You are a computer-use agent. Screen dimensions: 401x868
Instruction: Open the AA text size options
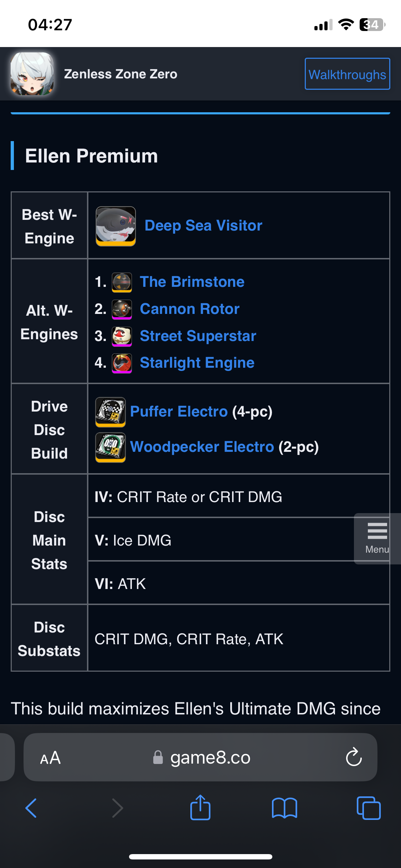point(50,758)
